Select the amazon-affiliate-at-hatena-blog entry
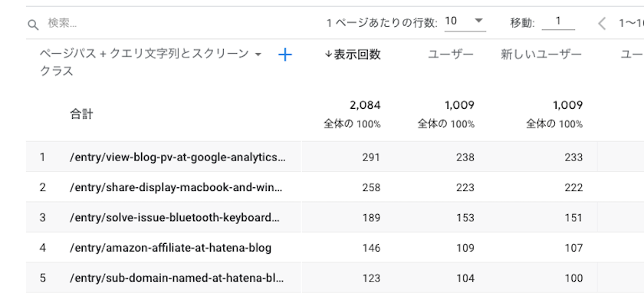Screen dimensions: 644x297 click(170, 248)
